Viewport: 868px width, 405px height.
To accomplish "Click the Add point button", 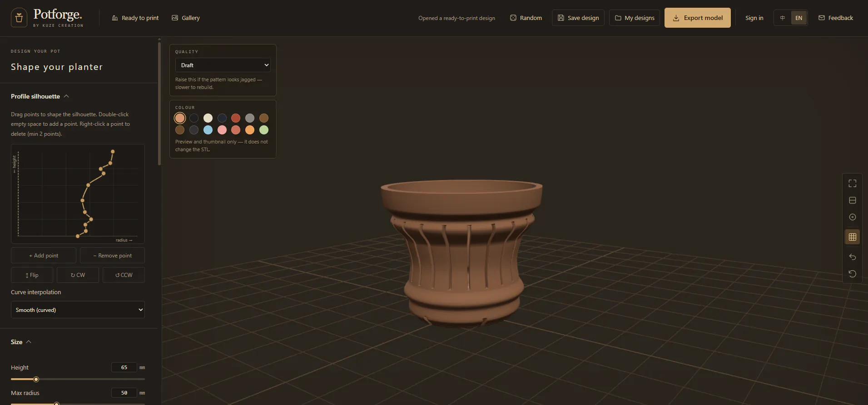I will pos(44,256).
